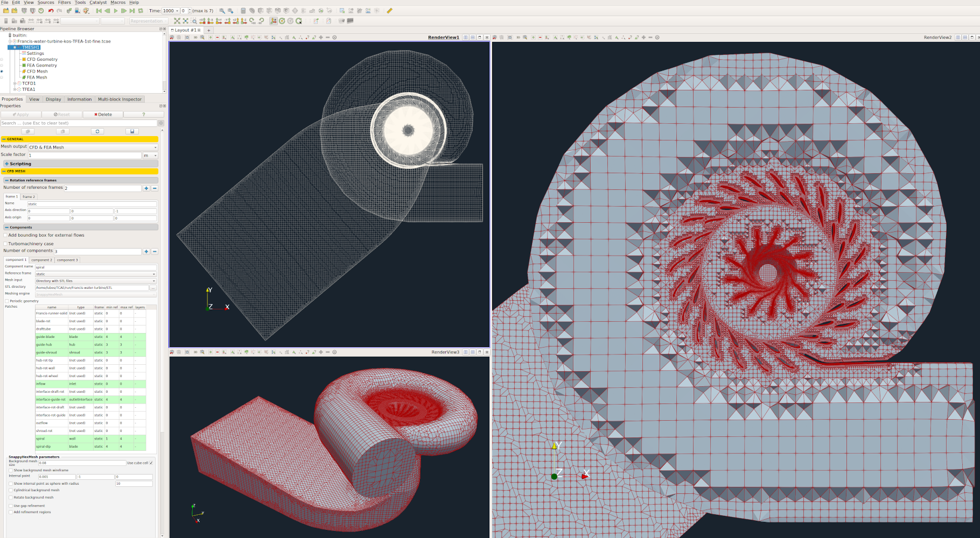The image size is (980, 538).
Task: Click the refresh icon in Properties panel
Action: pyautogui.click(x=97, y=131)
